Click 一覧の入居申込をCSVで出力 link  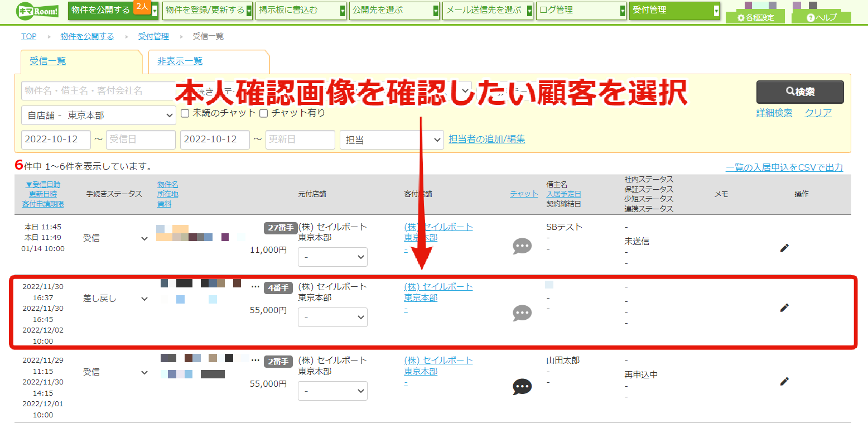point(784,167)
